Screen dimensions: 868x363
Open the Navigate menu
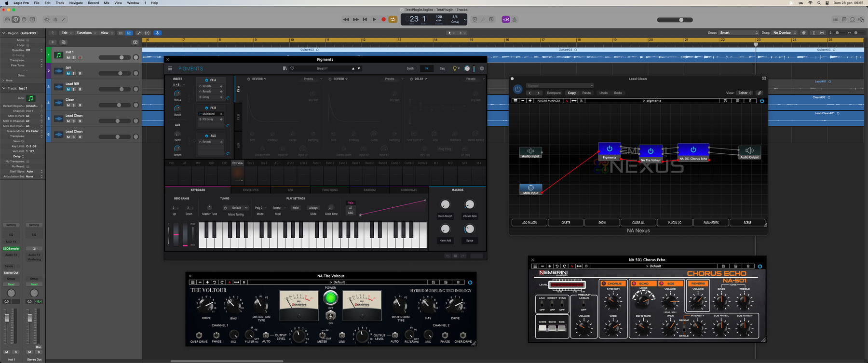pos(76,3)
